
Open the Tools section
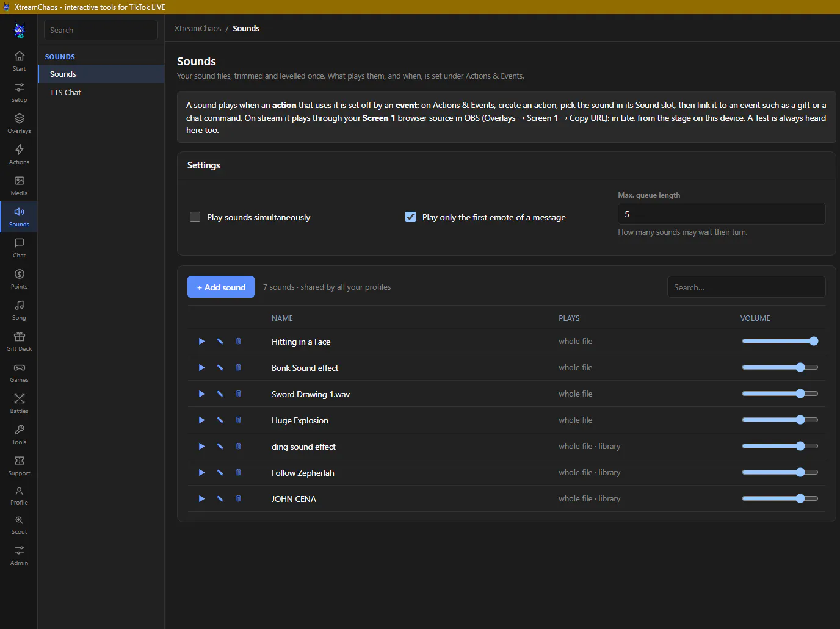[19, 434]
